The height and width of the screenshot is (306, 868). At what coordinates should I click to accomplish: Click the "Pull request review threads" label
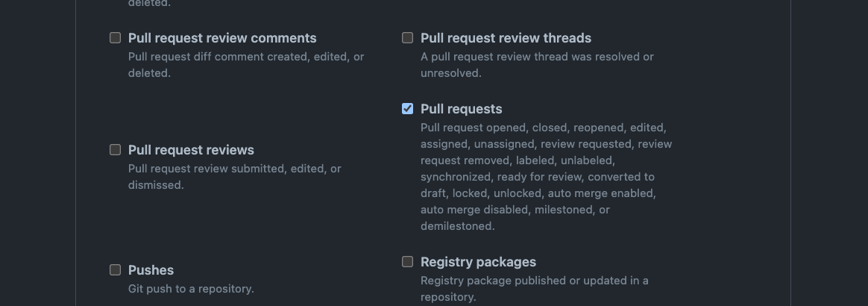506,38
